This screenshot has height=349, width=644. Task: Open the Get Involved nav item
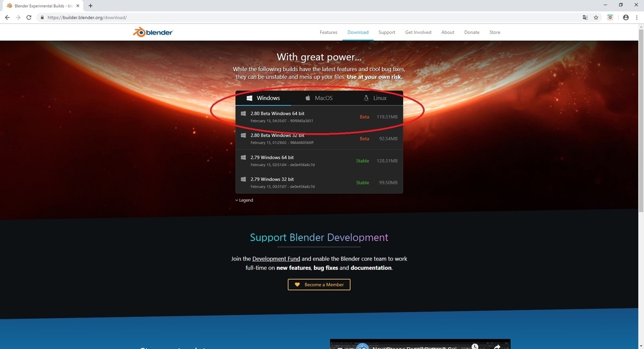(x=418, y=32)
